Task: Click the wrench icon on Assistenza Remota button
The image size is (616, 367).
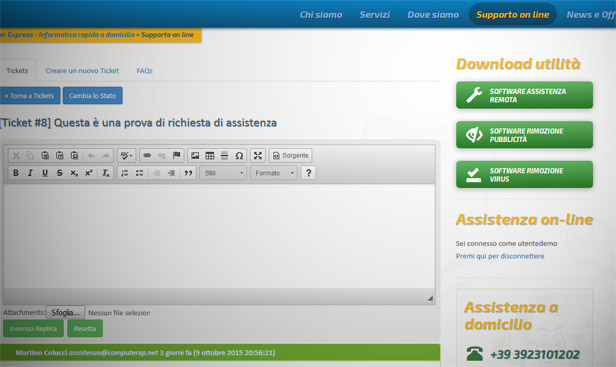Action: (474, 95)
